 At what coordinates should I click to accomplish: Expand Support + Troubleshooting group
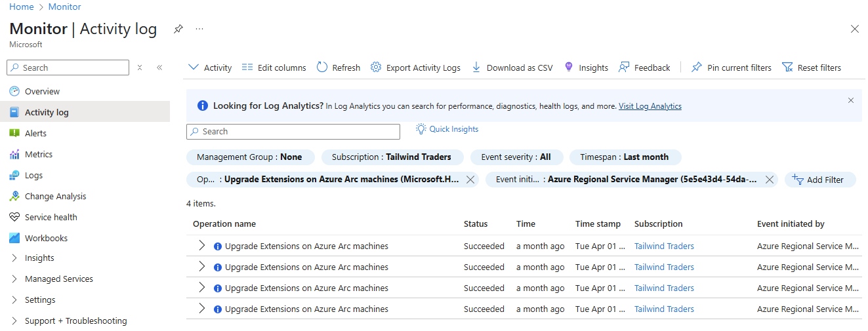tap(14, 321)
